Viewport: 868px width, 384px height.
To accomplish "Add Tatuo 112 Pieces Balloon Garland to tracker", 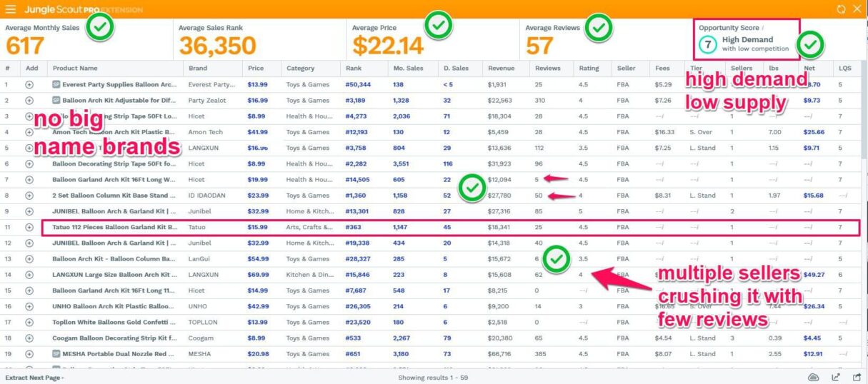I will point(29,227).
